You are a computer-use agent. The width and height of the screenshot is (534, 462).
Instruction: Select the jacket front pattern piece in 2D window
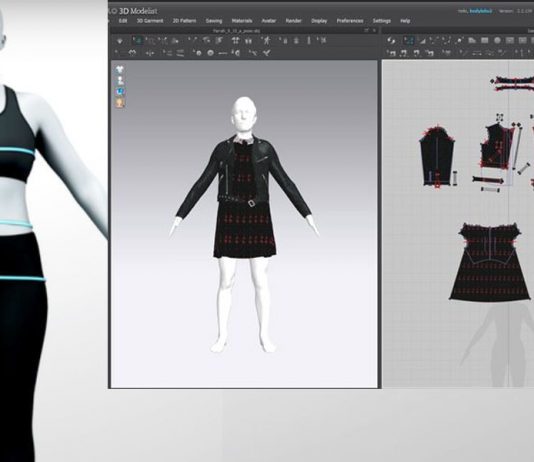coord(497,146)
